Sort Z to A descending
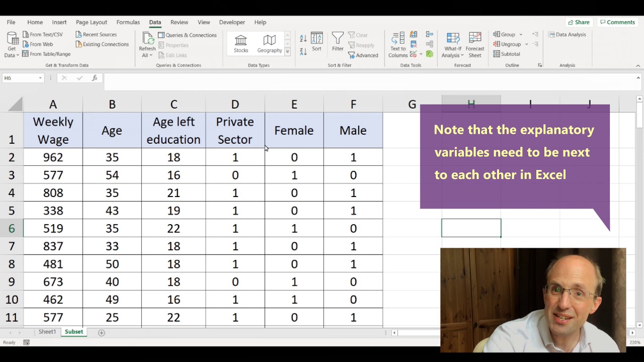 click(303, 51)
